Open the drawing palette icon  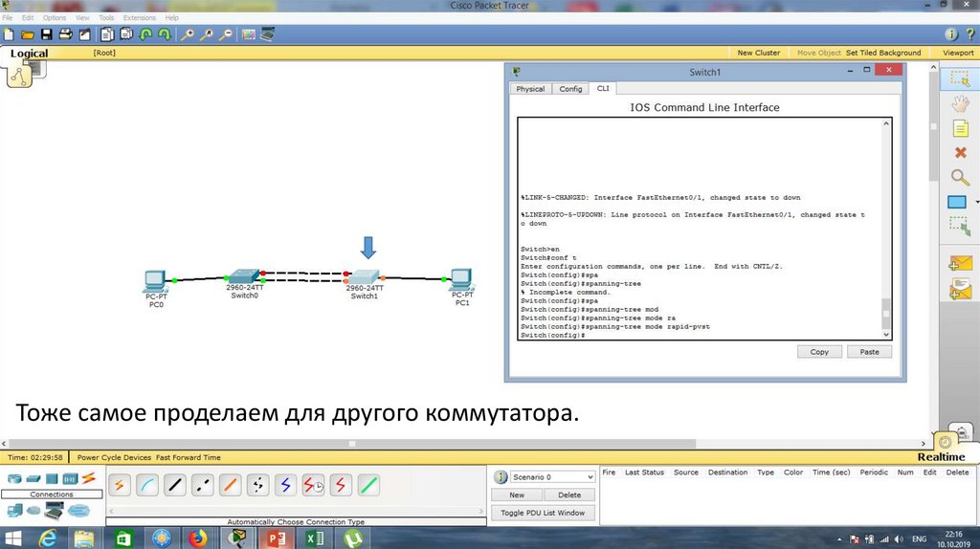click(x=249, y=35)
